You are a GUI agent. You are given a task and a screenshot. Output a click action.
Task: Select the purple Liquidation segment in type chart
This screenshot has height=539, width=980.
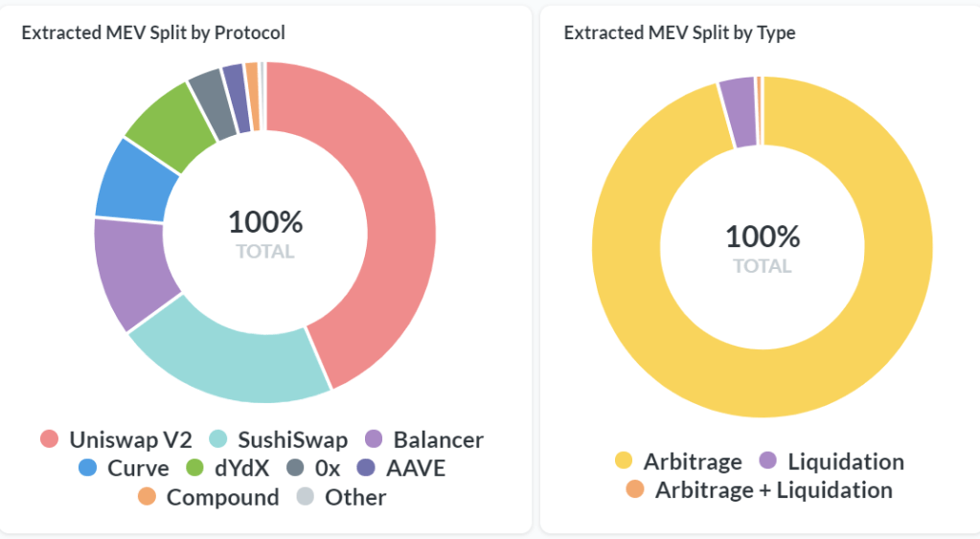click(739, 113)
